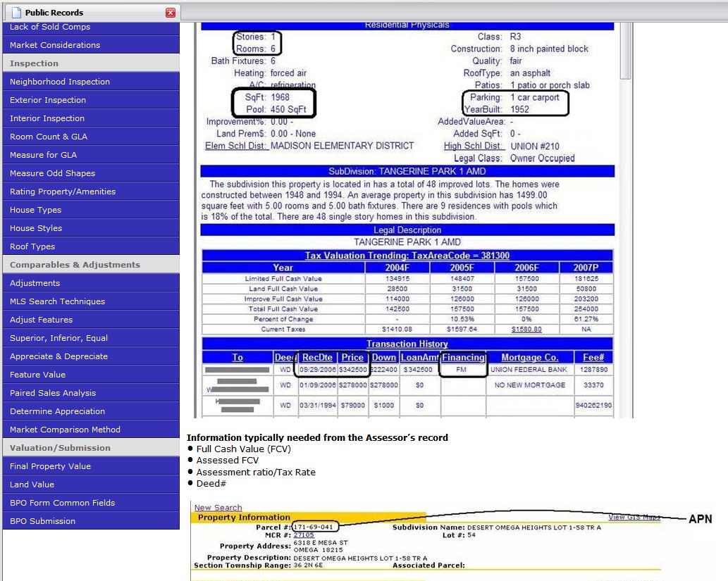Open MCR # 27105 link

pos(304,535)
